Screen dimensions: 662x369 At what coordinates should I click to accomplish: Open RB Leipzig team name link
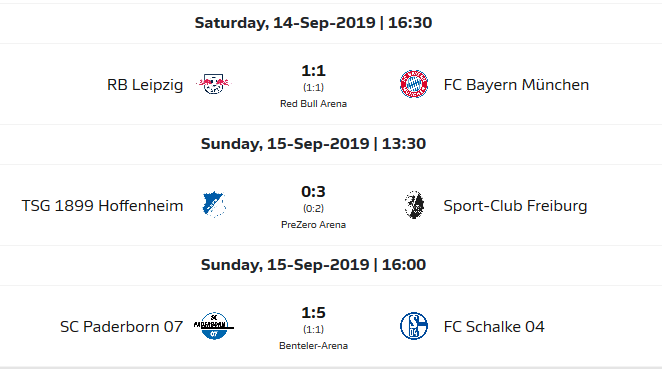click(x=145, y=85)
